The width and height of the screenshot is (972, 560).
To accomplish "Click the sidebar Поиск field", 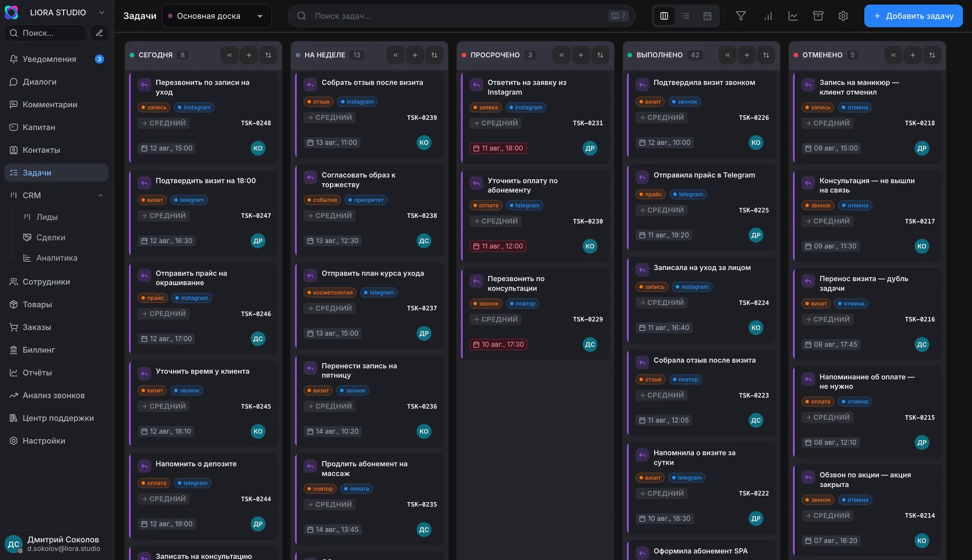I will coord(46,33).
